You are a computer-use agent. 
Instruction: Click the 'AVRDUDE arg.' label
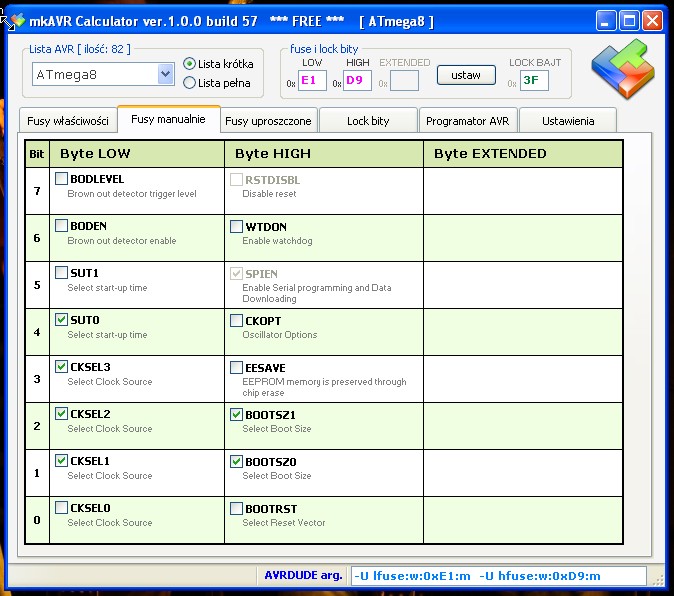tap(303, 575)
